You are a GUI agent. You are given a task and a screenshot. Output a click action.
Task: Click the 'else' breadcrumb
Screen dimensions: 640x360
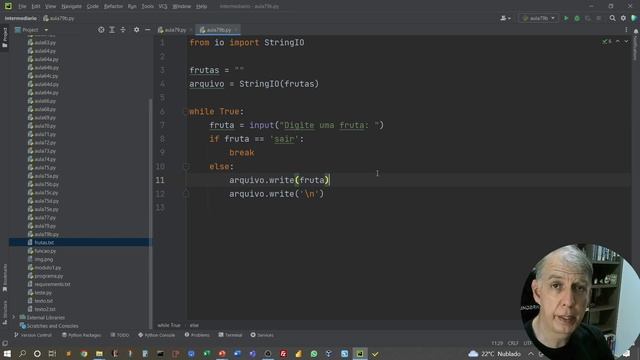[x=194, y=325]
